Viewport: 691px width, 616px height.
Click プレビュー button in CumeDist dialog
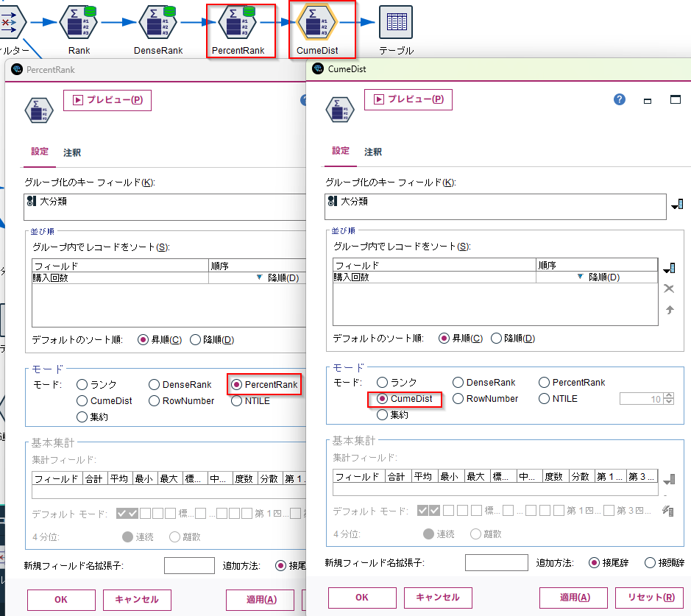(408, 99)
